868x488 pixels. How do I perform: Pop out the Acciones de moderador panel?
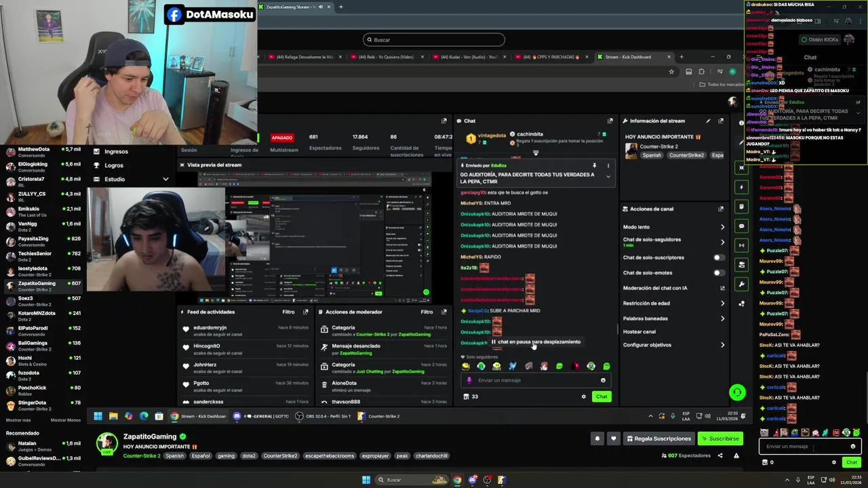point(443,312)
